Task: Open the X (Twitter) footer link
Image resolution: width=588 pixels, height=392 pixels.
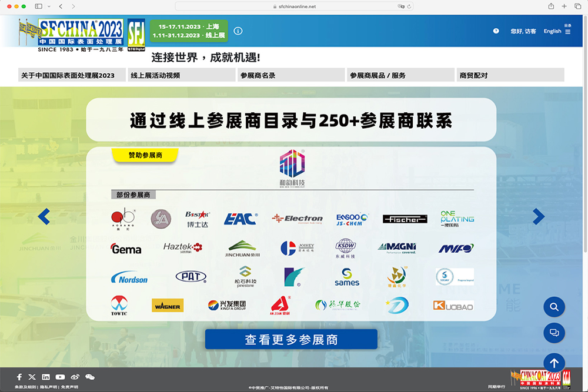Action: [x=32, y=377]
